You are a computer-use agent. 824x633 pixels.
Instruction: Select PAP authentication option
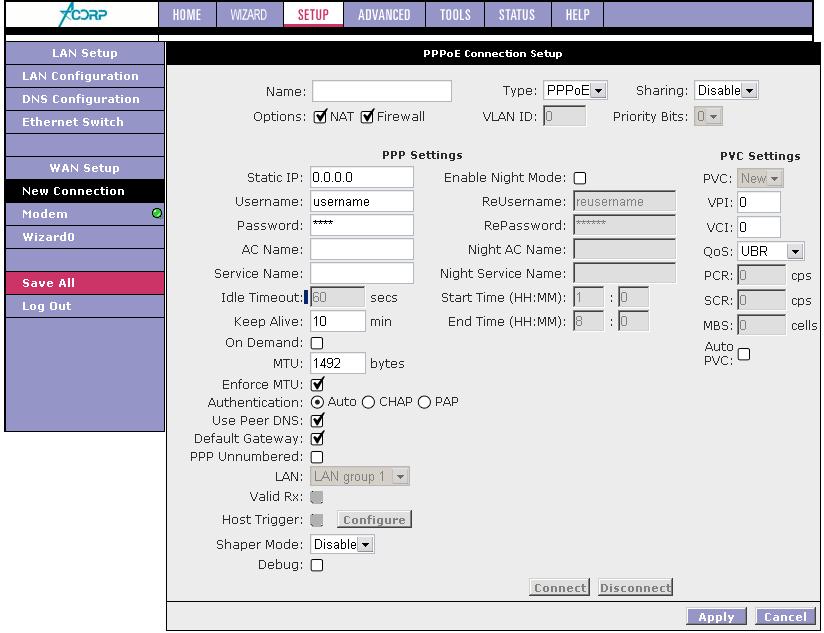point(424,402)
